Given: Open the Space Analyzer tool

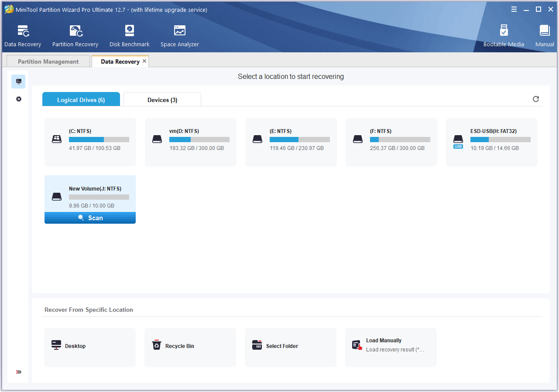Looking at the screenshot, I should click(x=179, y=36).
